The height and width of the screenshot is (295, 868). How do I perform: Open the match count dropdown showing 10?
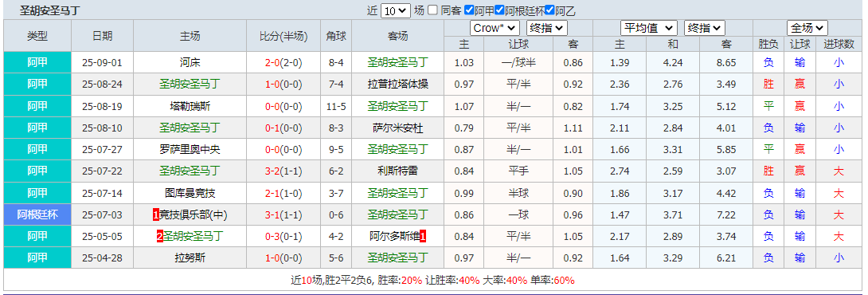point(395,10)
